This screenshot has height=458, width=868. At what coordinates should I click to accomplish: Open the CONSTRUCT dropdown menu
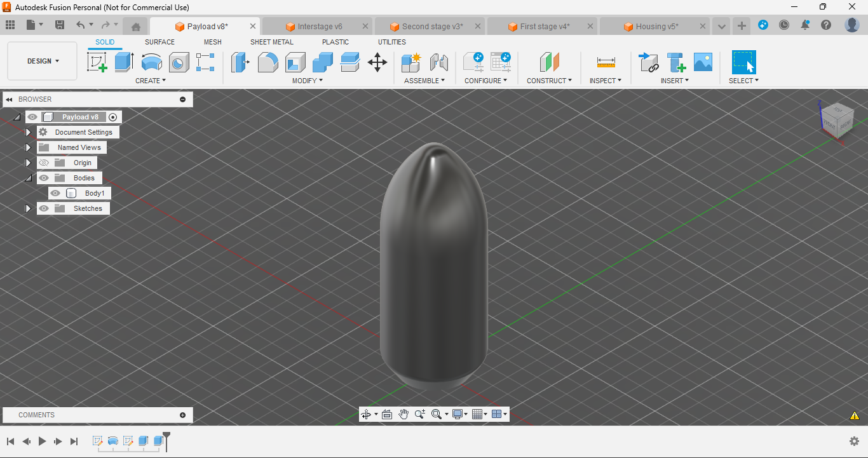tap(550, 81)
